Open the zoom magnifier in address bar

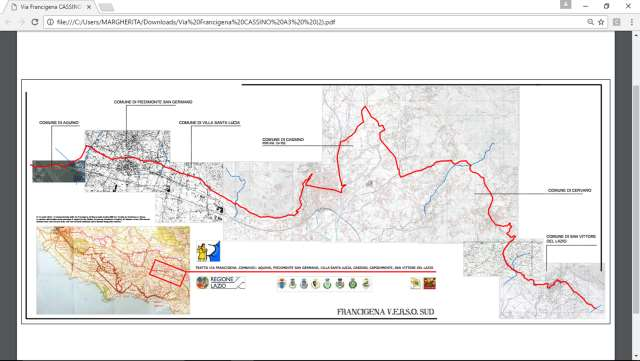[x=590, y=22]
